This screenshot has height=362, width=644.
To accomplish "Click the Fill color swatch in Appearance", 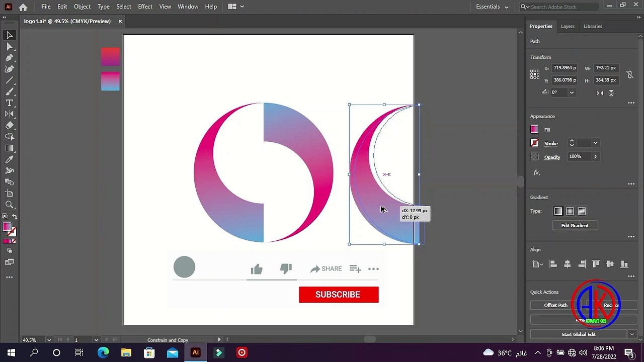I will pyautogui.click(x=534, y=130).
